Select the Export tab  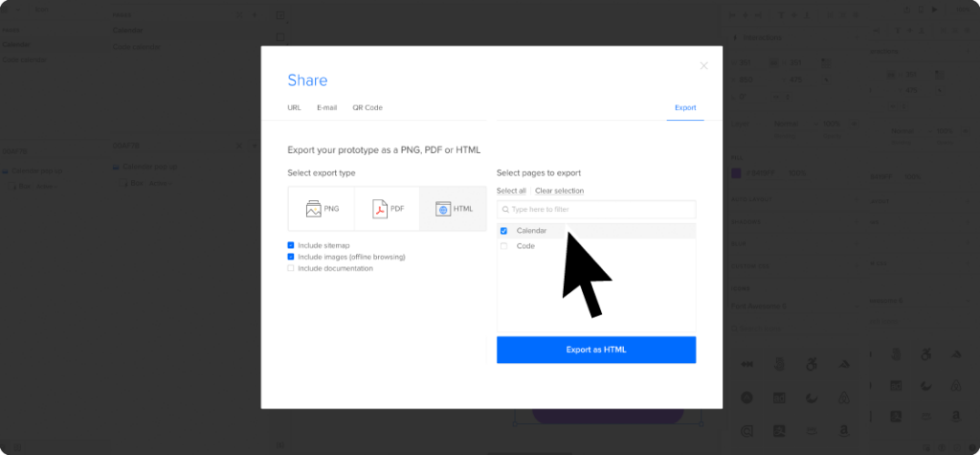[x=685, y=107]
